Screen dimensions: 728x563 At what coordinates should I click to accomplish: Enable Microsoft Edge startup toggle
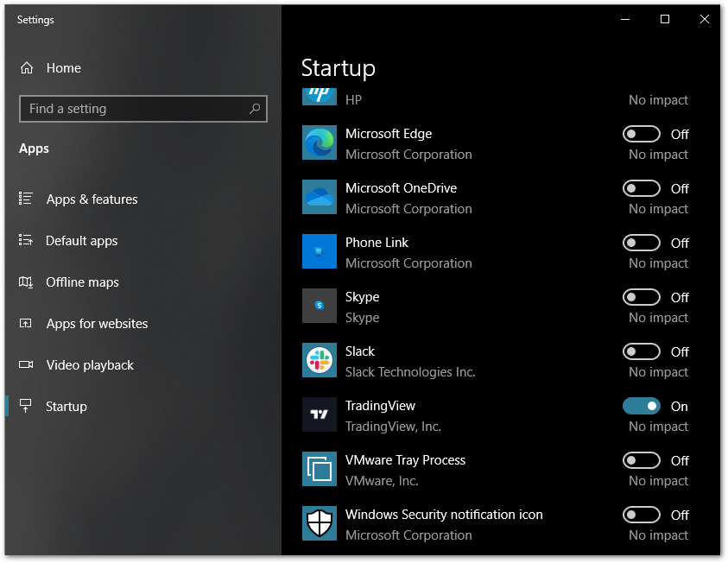641,134
